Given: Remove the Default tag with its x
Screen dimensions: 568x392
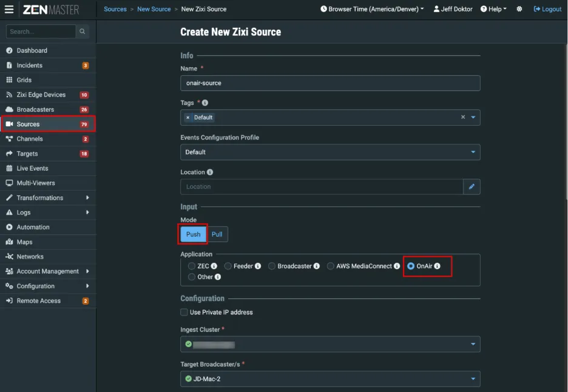Looking at the screenshot, I should [188, 117].
